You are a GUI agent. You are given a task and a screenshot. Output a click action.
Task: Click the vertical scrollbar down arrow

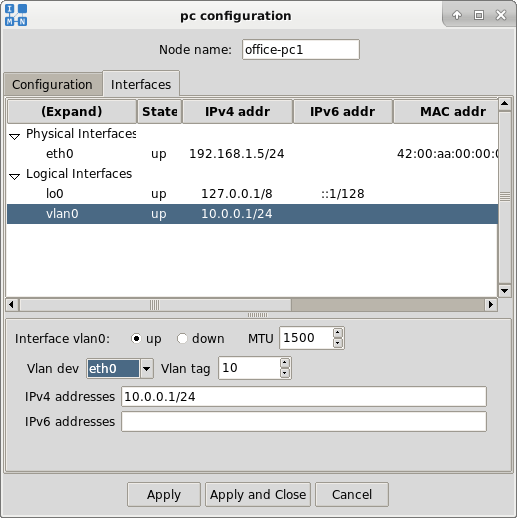point(505,291)
